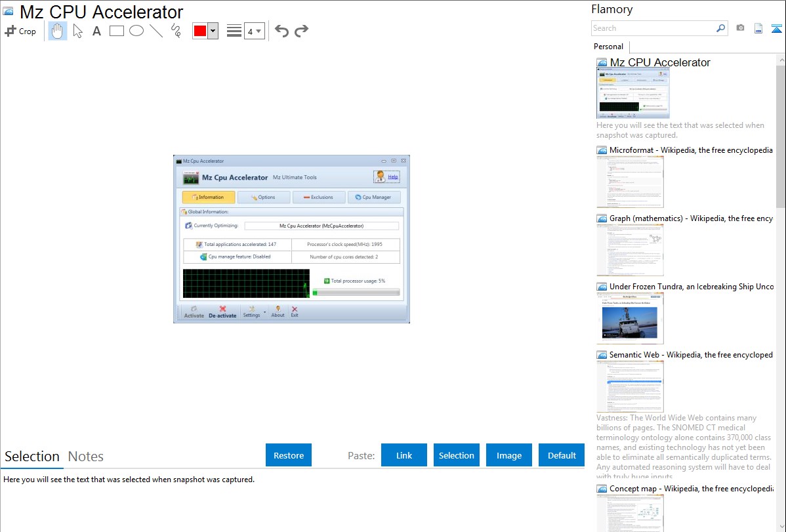
Task: Click the Flamory search field
Action: (x=653, y=28)
